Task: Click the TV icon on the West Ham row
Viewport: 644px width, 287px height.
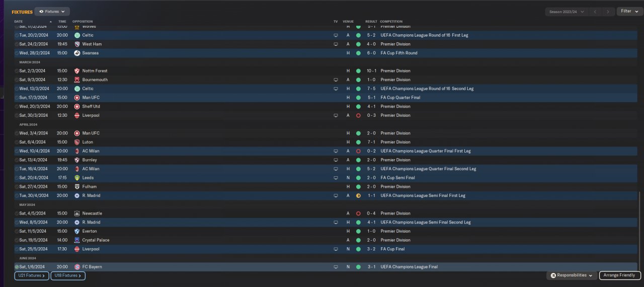Action: coord(336,44)
